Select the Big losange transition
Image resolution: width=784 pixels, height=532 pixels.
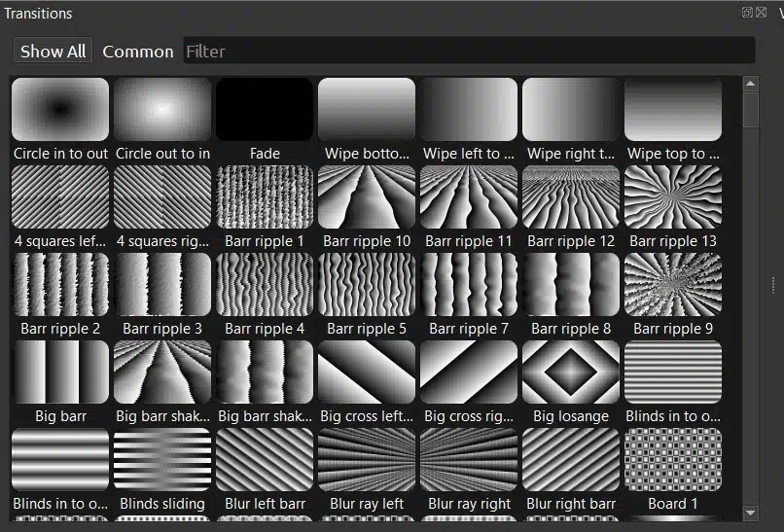[571, 372]
